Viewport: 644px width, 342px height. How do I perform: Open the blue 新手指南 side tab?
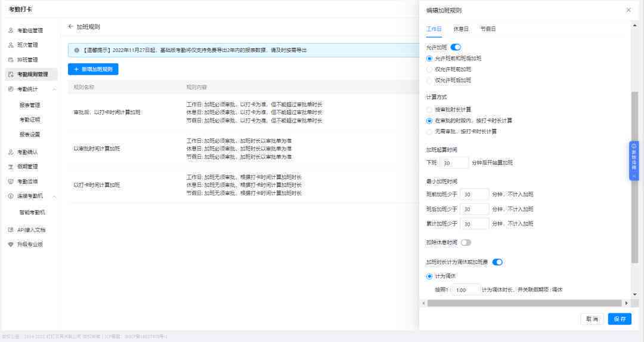tap(634, 161)
